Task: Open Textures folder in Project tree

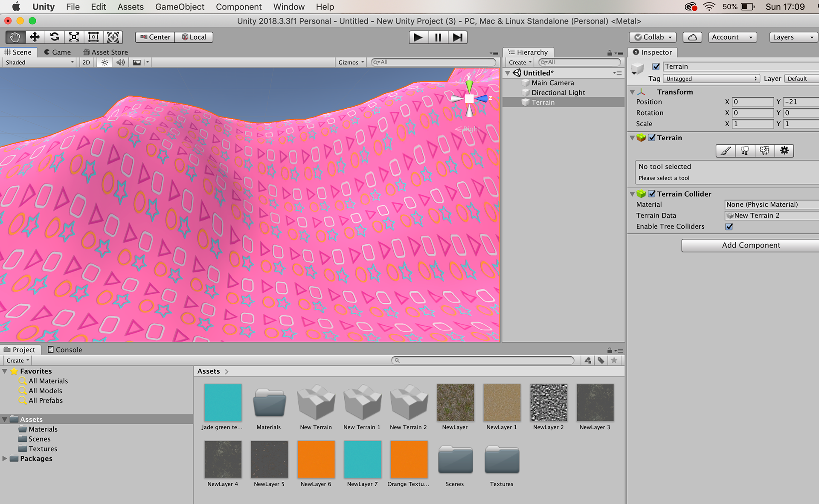Action: click(x=42, y=449)
